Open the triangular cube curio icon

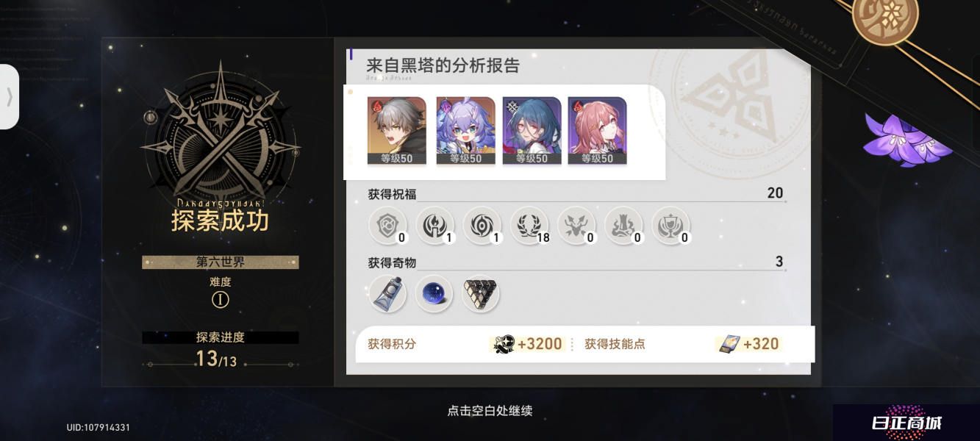coord(481,294)
